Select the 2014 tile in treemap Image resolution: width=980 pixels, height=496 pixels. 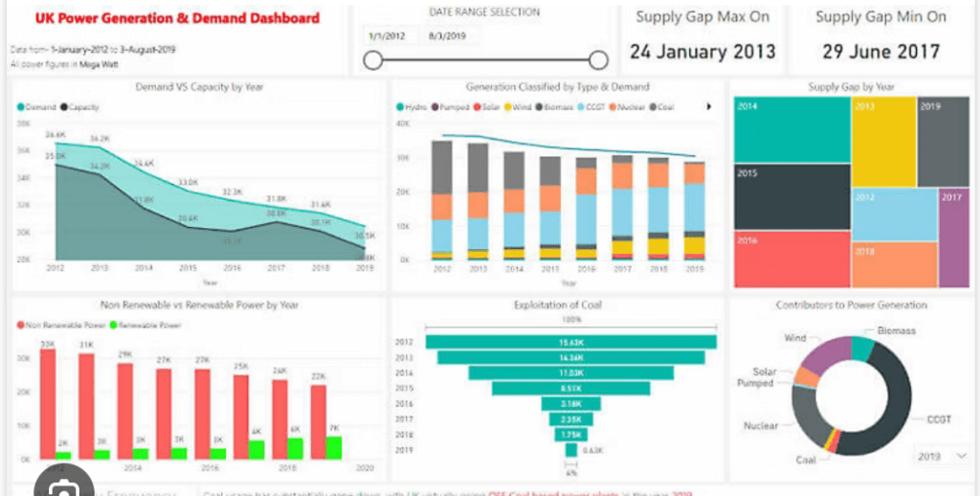tap(791, 129)
